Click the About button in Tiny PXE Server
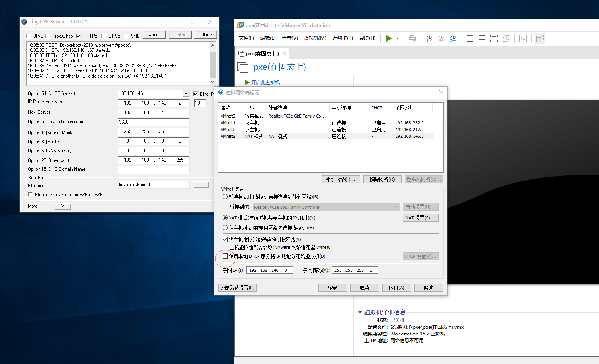Screen dimensions: 599x364 (154, 35)
